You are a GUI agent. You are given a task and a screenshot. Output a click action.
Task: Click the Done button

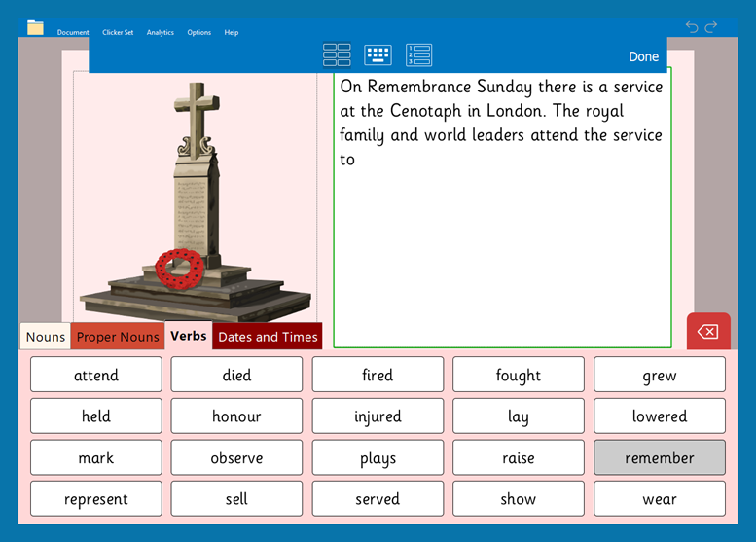coord(643,56)
